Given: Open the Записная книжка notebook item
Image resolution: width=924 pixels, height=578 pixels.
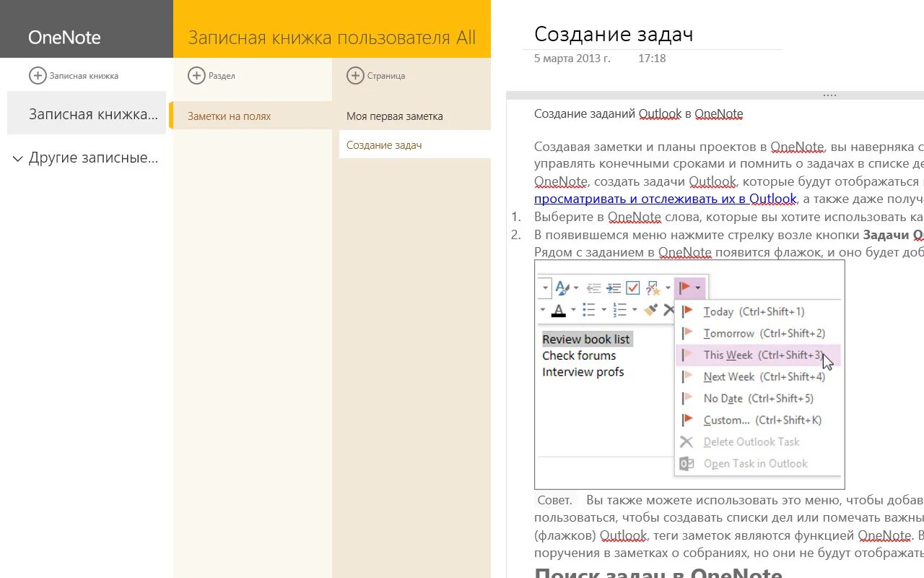Looking at the screenshot, I should 87,113.
